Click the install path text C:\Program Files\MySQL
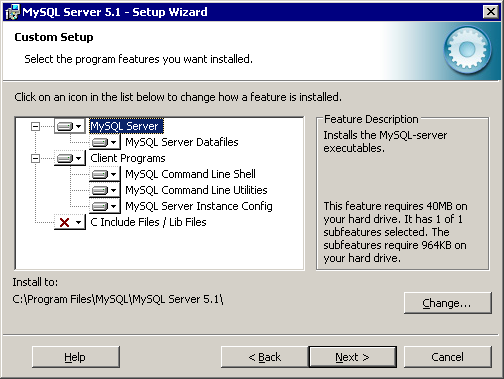The image size is (504, 379). [x=118, y=299]
